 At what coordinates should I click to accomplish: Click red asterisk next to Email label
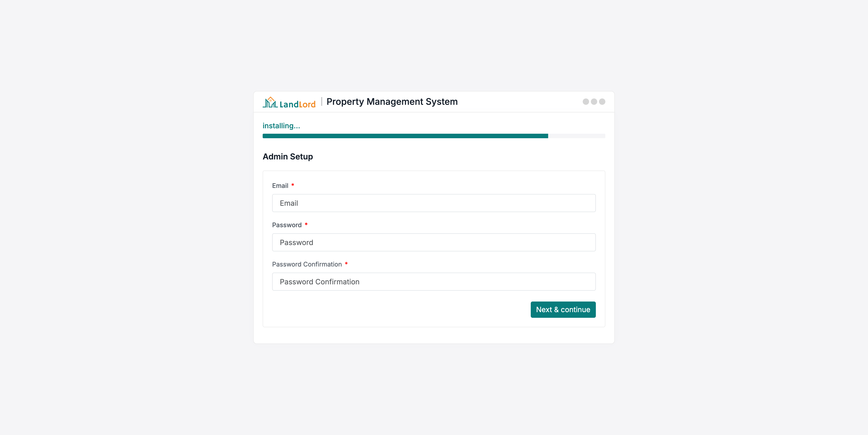click(x=293, y=185)
